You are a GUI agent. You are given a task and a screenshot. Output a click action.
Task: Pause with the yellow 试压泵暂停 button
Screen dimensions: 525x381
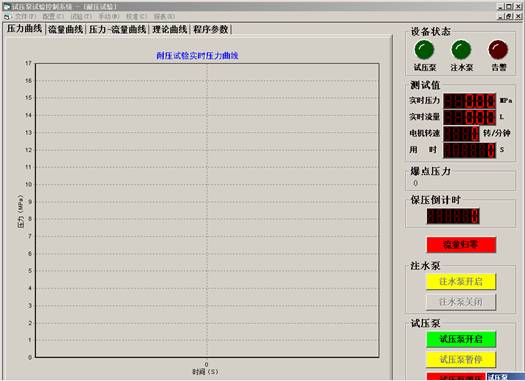pyautogui.click(x=461, y=360)
